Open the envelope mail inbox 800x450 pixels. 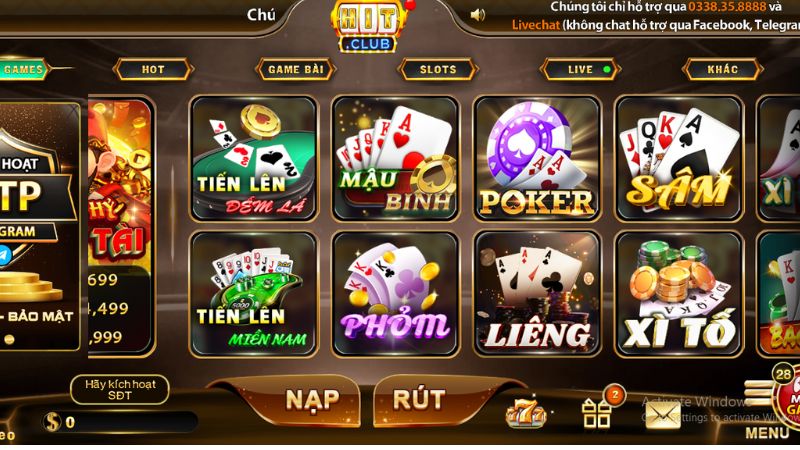click(663, 414)
